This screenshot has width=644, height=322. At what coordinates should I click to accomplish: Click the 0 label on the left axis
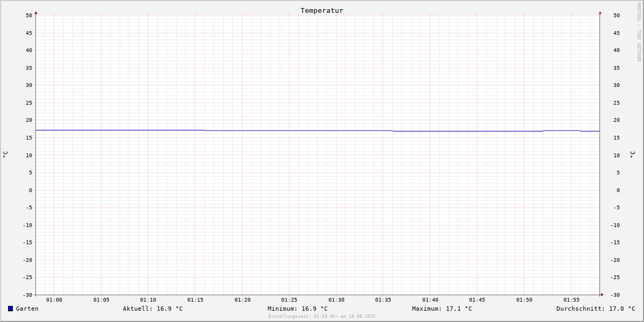point(31,190)
